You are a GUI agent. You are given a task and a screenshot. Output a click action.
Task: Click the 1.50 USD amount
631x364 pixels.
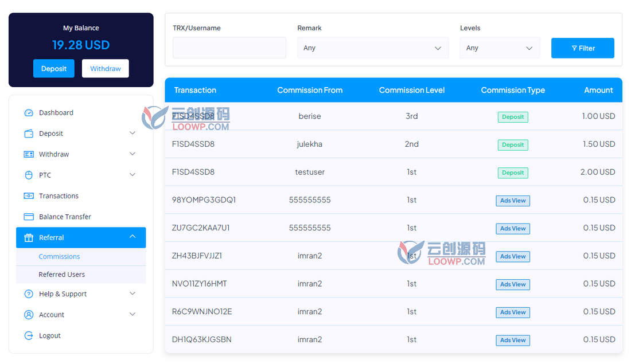tap(599, 144)
